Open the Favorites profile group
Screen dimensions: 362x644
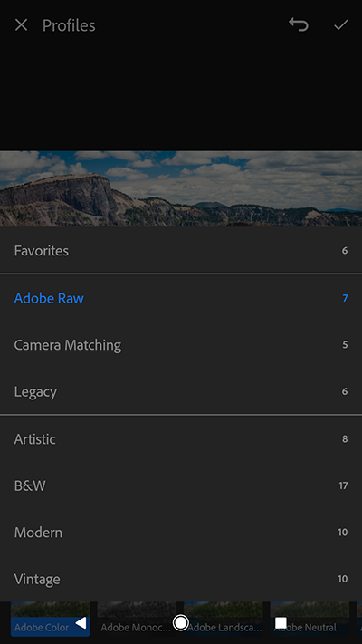[x=181, y=251]
